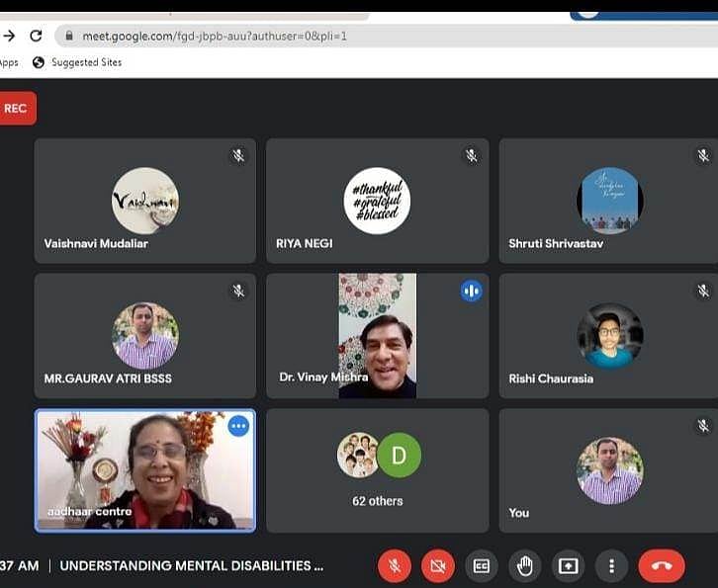Click the red leave call button
The height and width of the screenshot is (588, 718).
(x=662, y=566)
